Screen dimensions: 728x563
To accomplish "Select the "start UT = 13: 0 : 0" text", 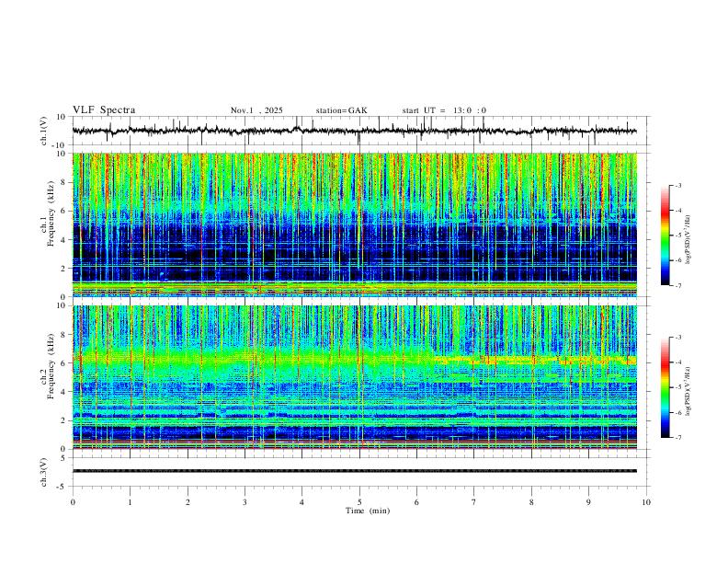I will pos(444,110).
